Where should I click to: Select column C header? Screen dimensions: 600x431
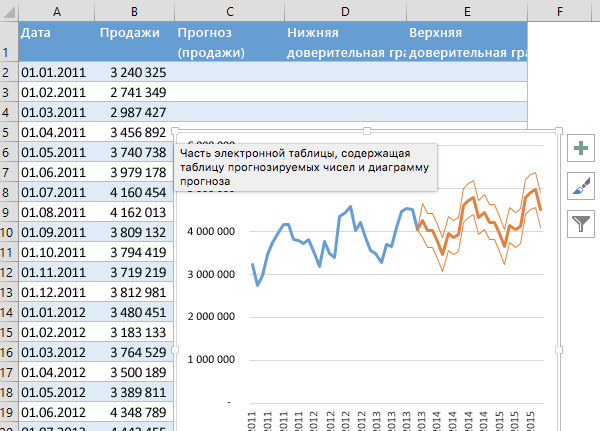pyautogui.click(x=229, y=10)
